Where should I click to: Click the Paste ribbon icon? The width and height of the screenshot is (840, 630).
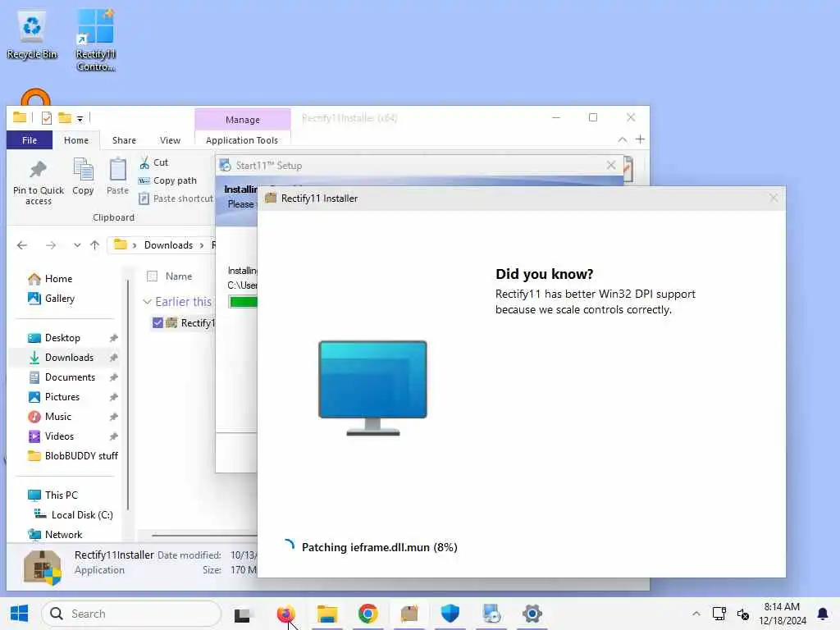point(117,176)
